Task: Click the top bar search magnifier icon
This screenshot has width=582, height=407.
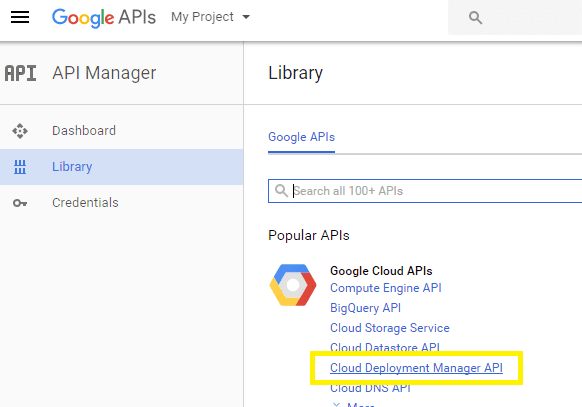Action: point(475,17)
